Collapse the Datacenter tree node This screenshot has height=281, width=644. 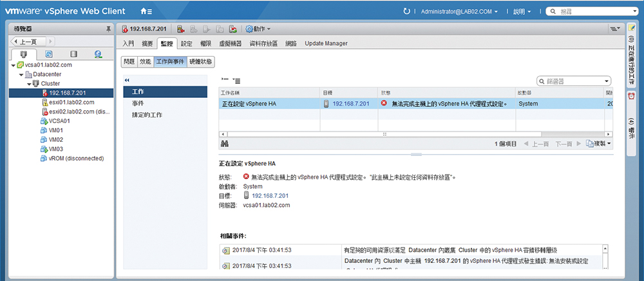[21, 75]
